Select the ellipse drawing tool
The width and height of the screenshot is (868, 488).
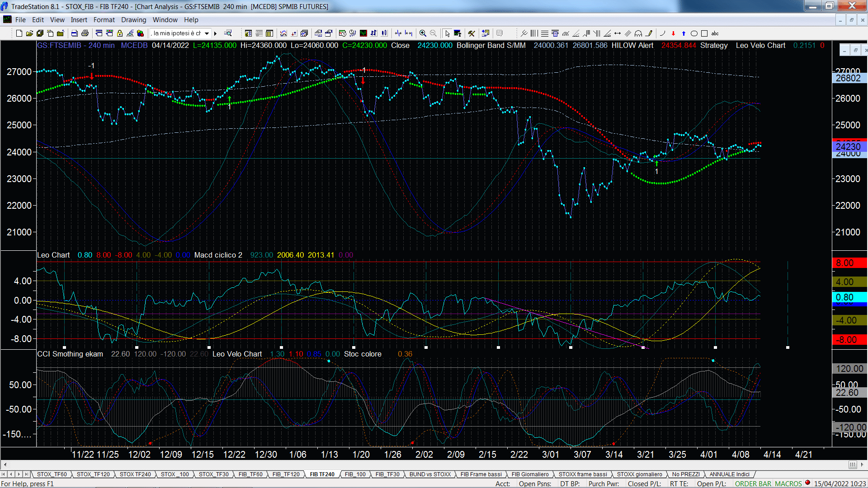(x=694, y=33)
